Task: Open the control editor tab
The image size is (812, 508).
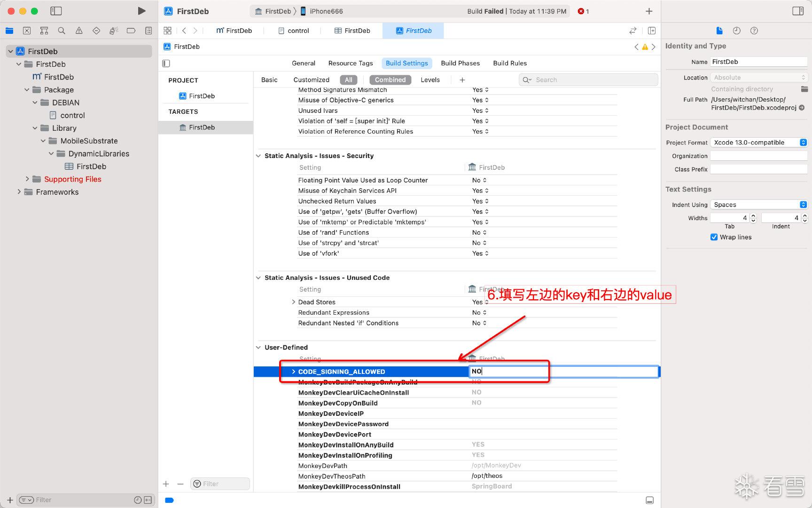Action: 294,31
